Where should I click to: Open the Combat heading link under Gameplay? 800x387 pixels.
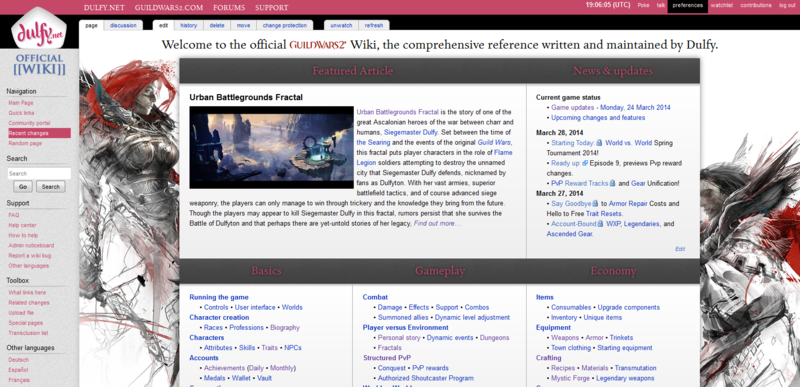pyautogui.click(x=375, y=297)
